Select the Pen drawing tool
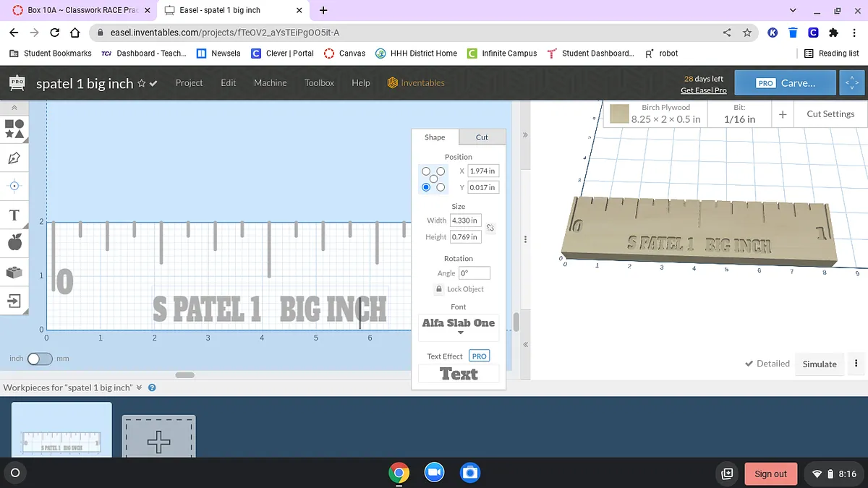Viewport: 868px width, 488px height. pyautogui.click(x=14, y=158)
